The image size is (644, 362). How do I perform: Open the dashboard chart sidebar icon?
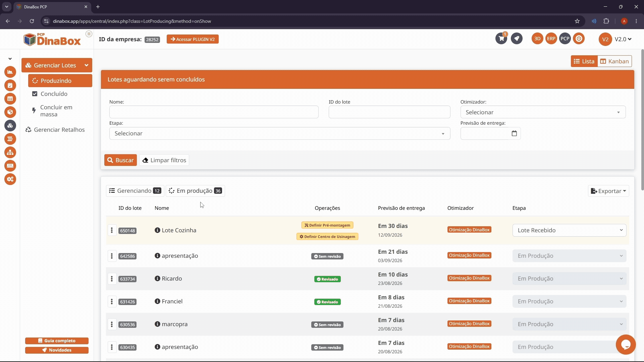(x=10, y=72)
